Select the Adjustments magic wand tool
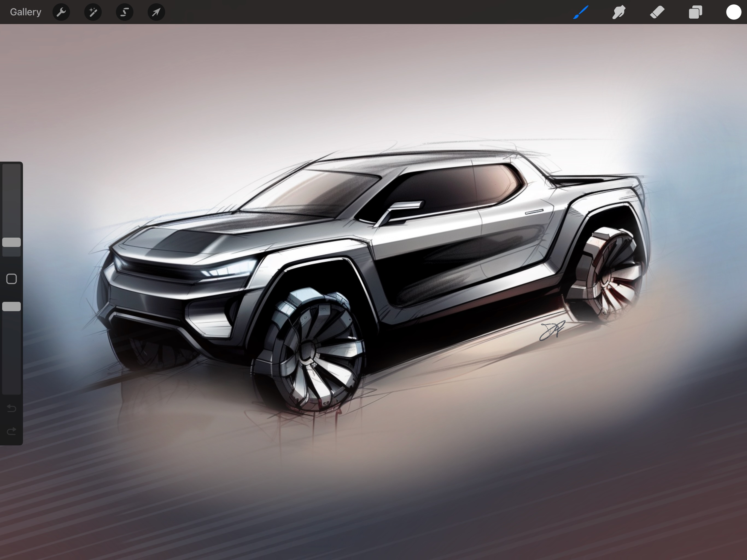Screen dimensions: 747x560 [92, 12]
